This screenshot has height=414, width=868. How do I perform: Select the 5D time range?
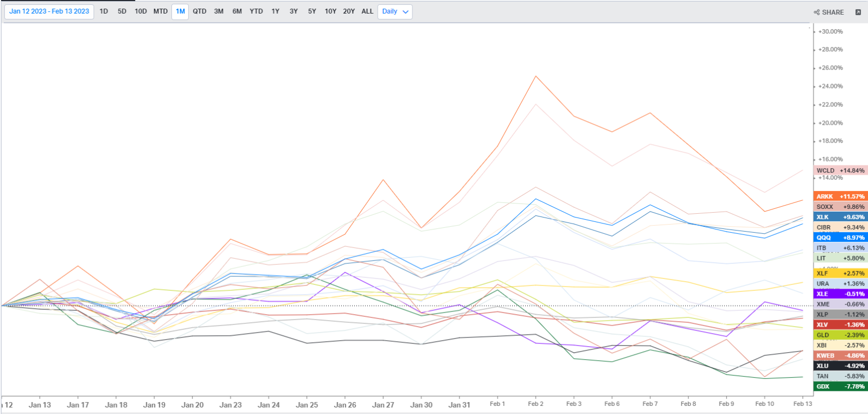click(122, 11)
